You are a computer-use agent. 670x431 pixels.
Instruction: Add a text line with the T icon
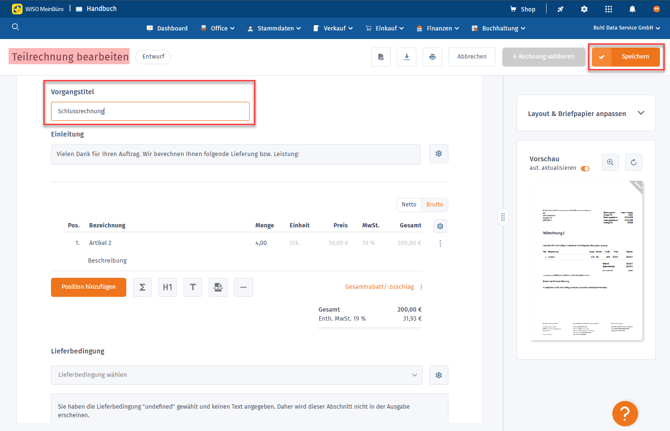[193, 287]
